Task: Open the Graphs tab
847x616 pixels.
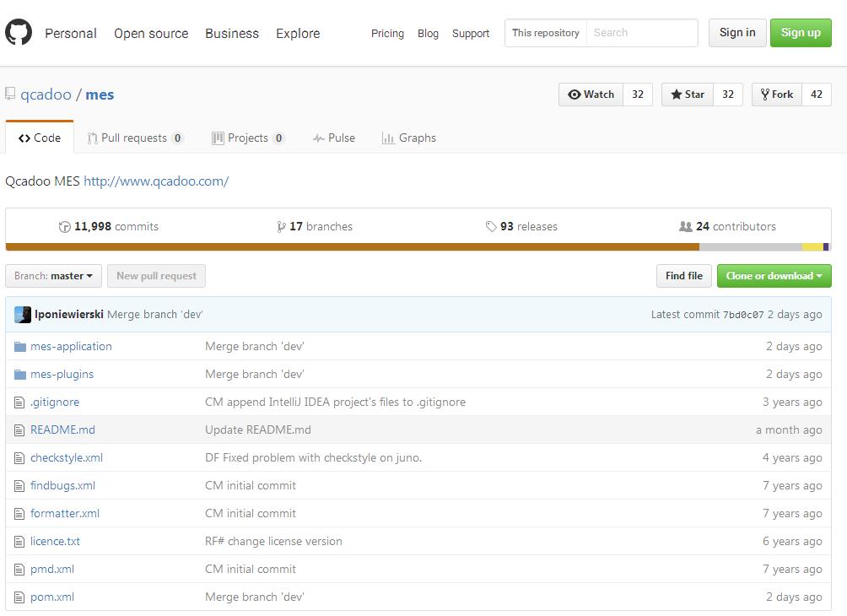Action: point(409,138)
